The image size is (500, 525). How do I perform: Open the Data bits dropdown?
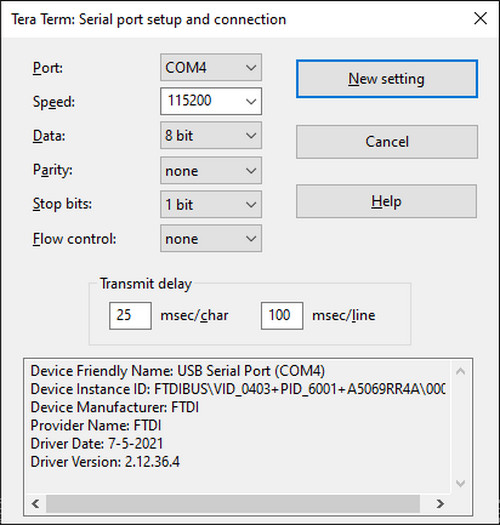coord(211,136)
